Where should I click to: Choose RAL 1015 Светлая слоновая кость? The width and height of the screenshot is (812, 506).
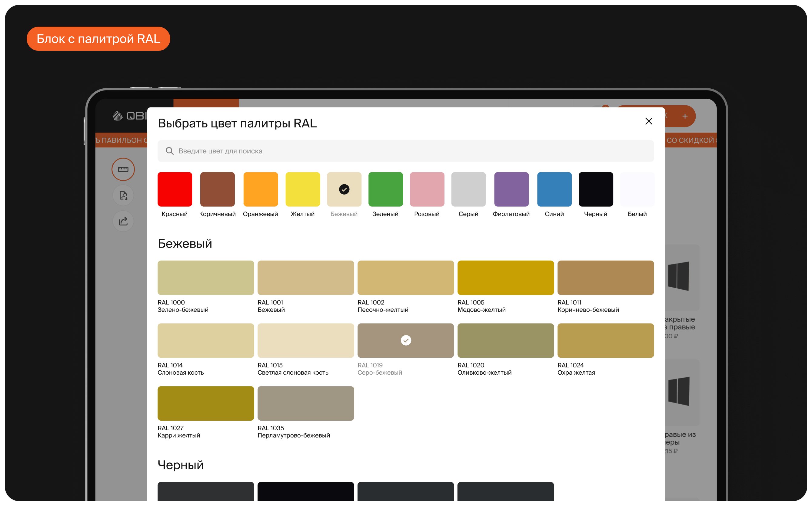click(305, 340)
